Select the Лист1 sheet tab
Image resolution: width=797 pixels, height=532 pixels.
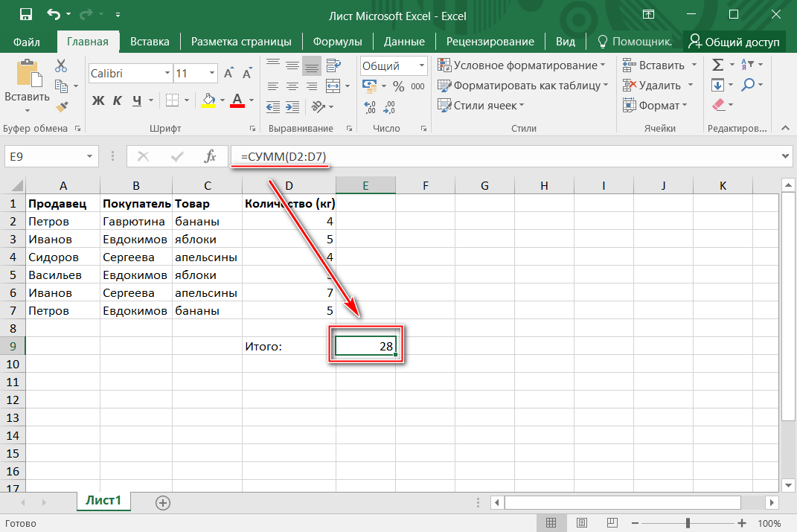coord(103,501)
